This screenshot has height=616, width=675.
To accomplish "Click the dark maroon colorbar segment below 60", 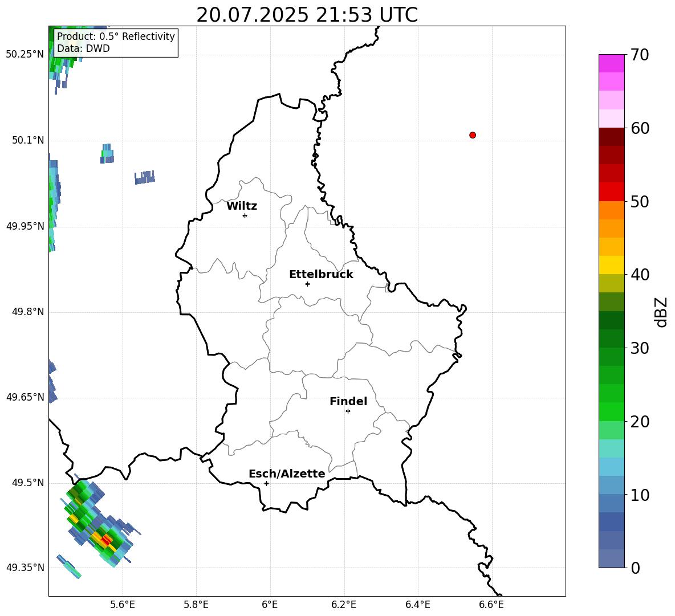I will [611, 137].
